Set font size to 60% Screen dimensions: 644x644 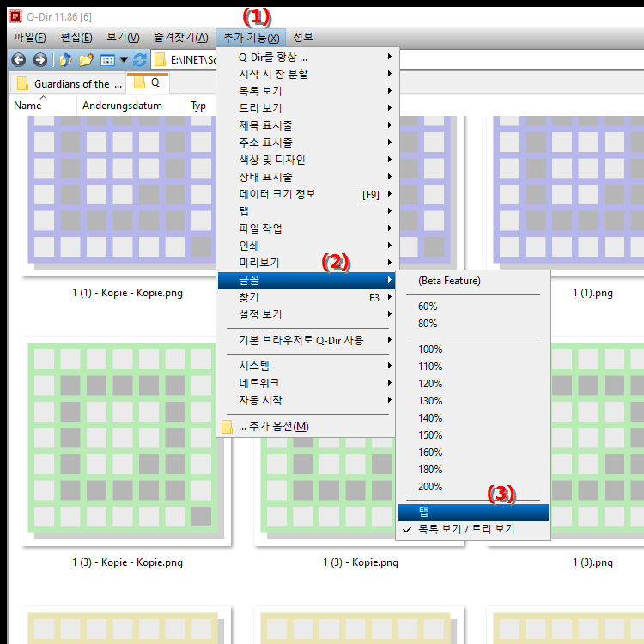[473, 307]
